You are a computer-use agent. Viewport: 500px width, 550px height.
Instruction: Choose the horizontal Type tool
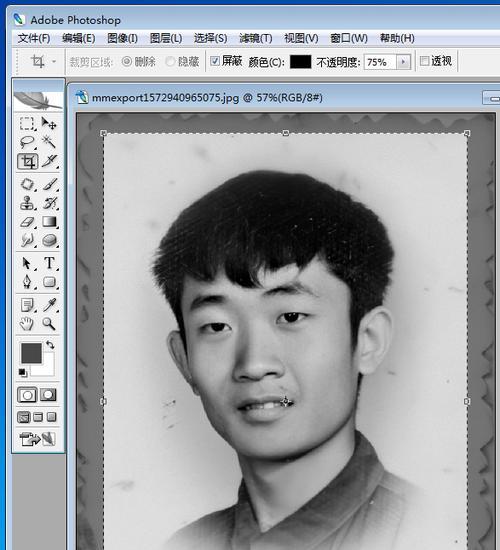[49, 263]
